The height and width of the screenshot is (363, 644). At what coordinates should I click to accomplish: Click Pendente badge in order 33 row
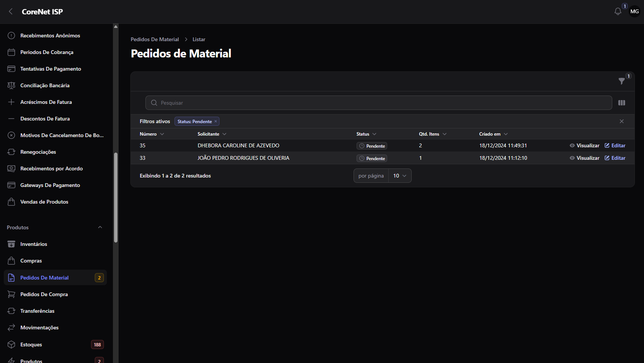pyautogui.click(x=372, y=158)
